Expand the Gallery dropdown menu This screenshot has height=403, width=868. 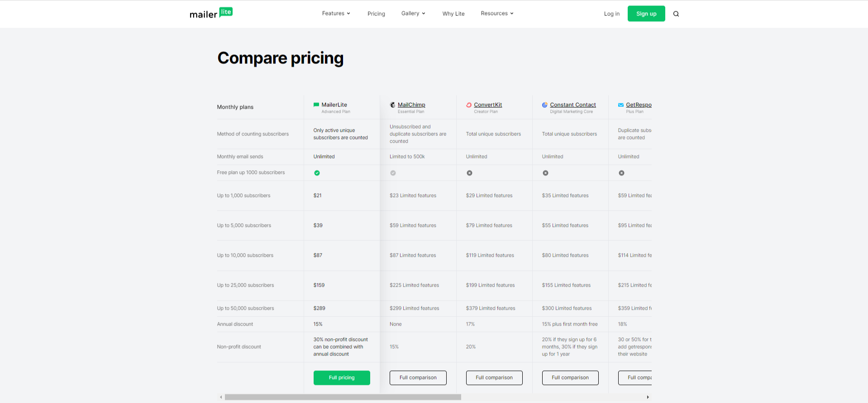point(413,14)
